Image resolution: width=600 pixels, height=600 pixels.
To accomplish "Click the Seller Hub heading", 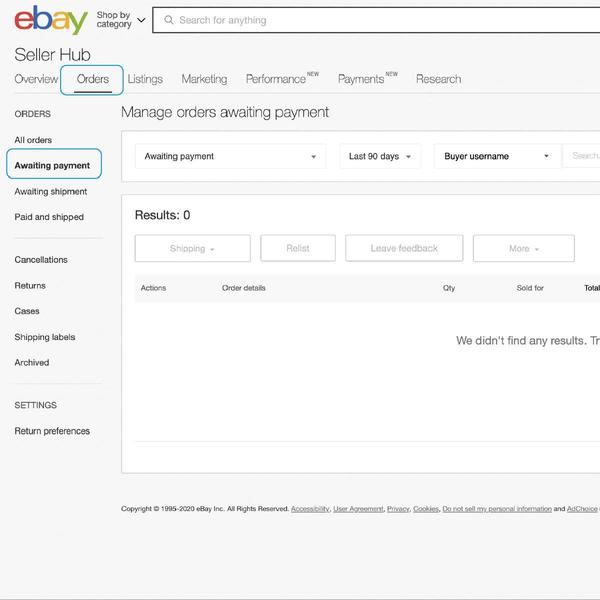I will [52, 55].
